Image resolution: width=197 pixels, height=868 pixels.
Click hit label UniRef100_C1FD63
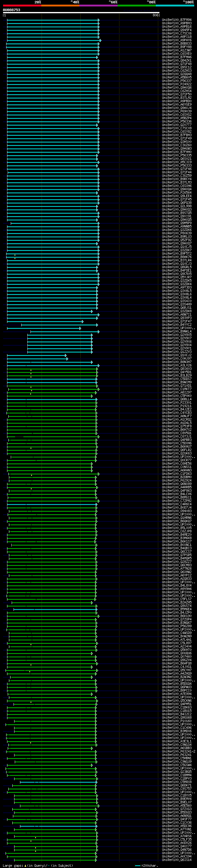pos(177,474)
